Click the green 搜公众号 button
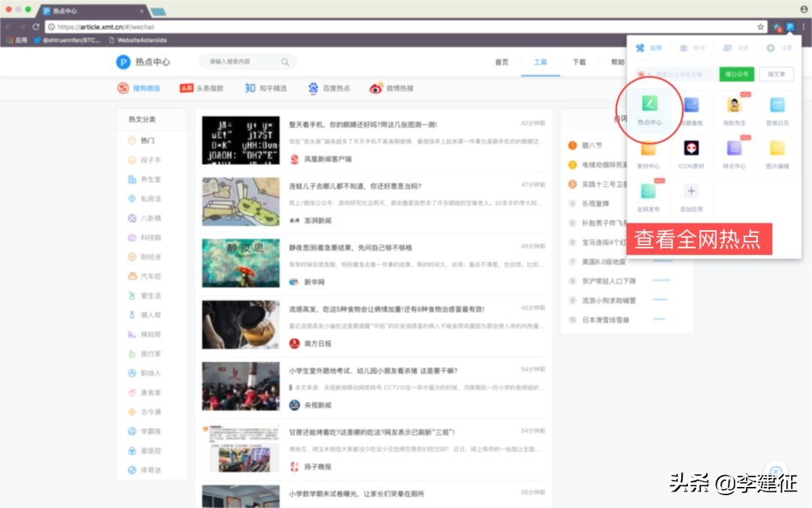The width and height of the screenshot is (812, 508). point(736,75)
